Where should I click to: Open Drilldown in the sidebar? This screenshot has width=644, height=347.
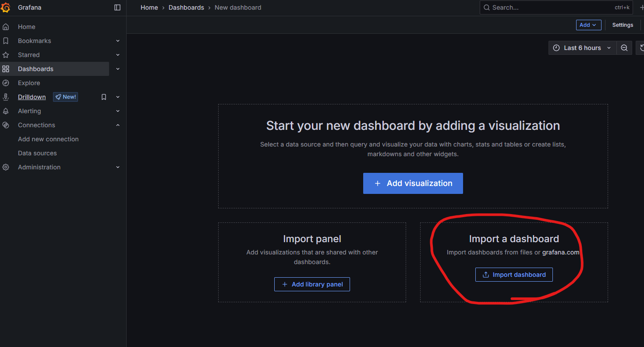coord(32,97)
